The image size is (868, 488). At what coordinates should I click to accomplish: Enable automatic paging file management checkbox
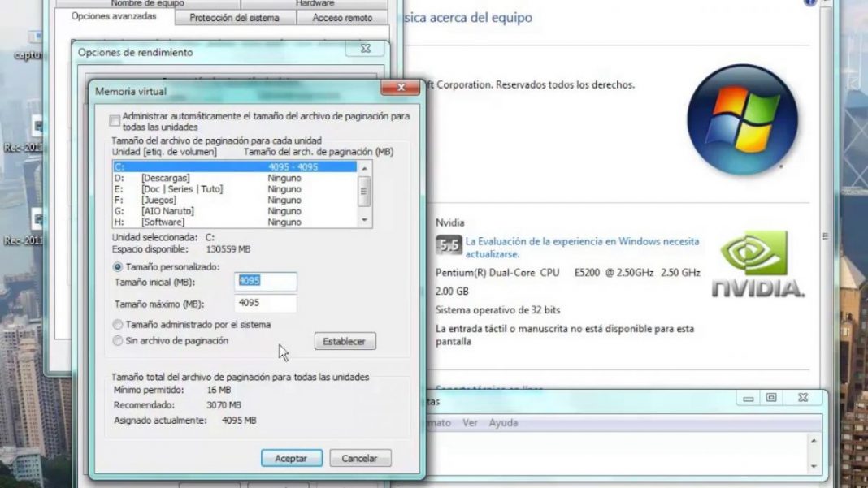click(x=115, y=121)
